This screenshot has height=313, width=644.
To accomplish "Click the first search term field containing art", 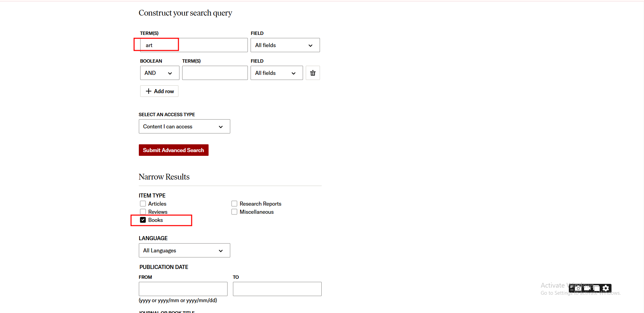I will click(x=194, y=45).
